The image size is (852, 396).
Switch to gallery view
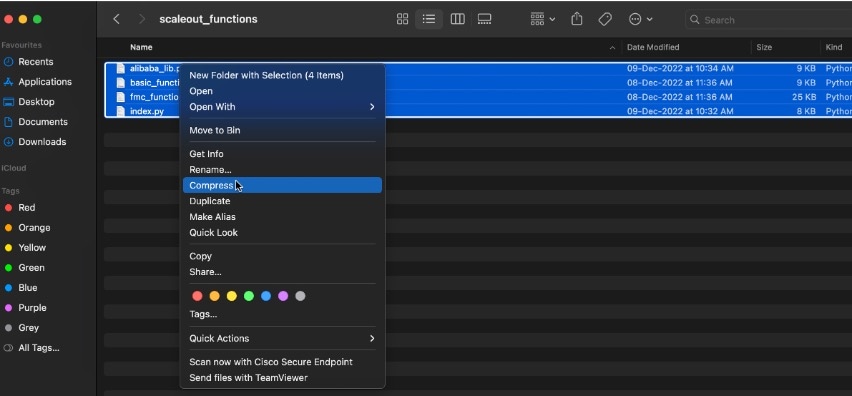pyautogui.click(x=484, y=20)
